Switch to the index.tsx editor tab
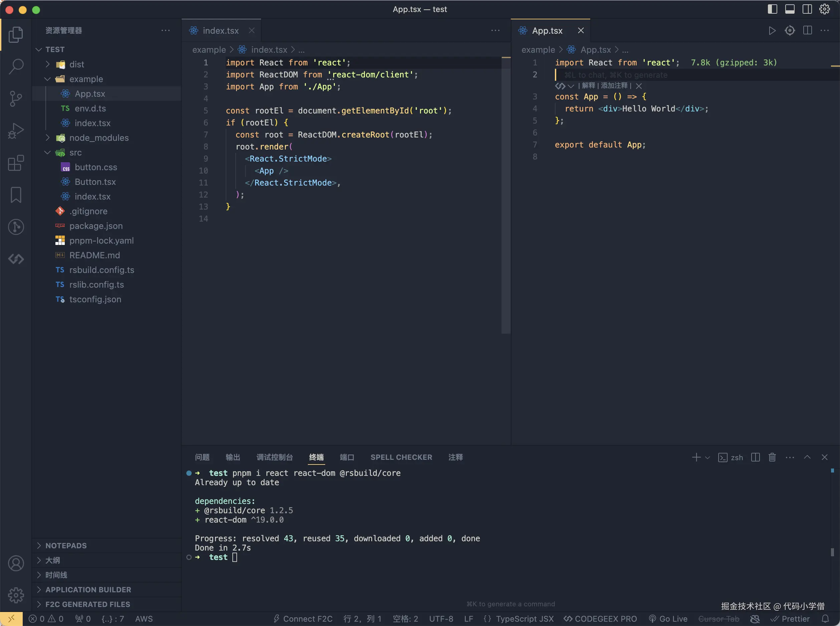Screen dimensions: 840x626 220,31
